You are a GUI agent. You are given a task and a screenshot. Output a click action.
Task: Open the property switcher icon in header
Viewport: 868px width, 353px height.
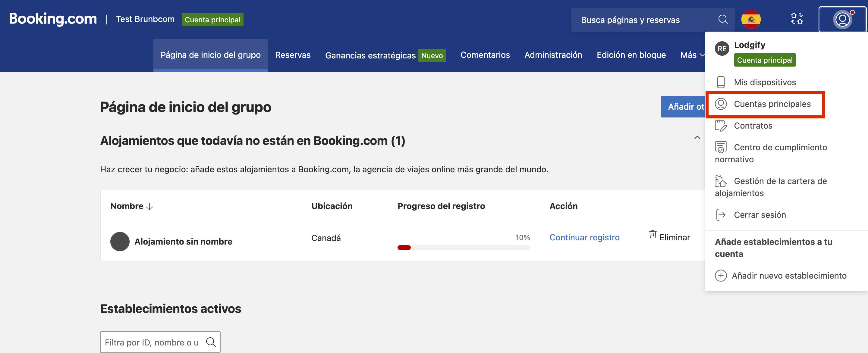[797, 19]
